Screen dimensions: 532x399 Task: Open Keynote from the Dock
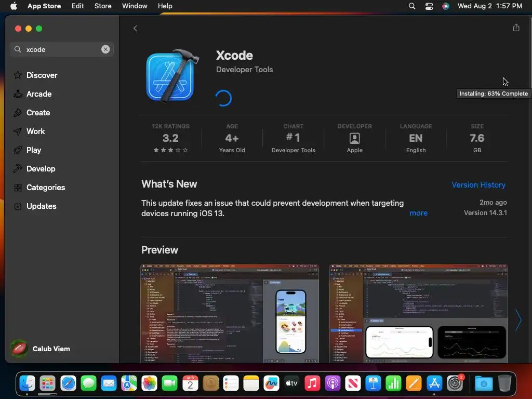[x=373, y=383]
